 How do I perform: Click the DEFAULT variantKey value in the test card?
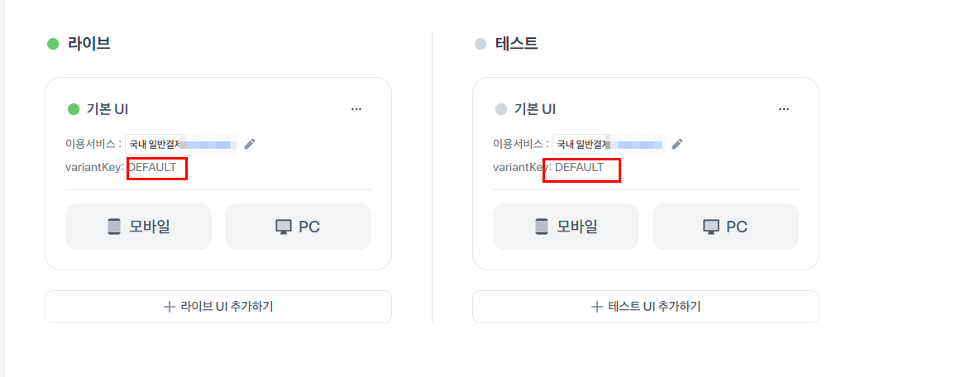[x=580, y=168]
